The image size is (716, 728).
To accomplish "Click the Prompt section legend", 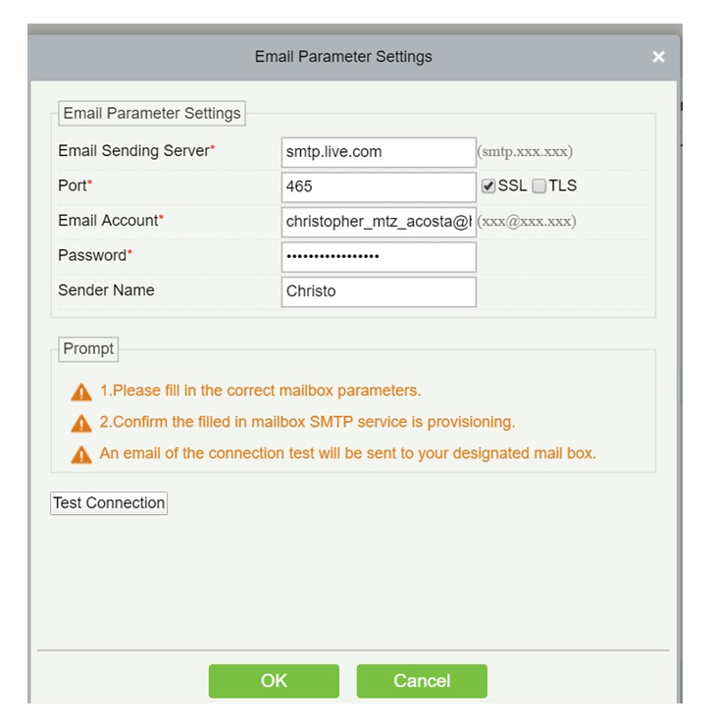I will pos(88,349).
